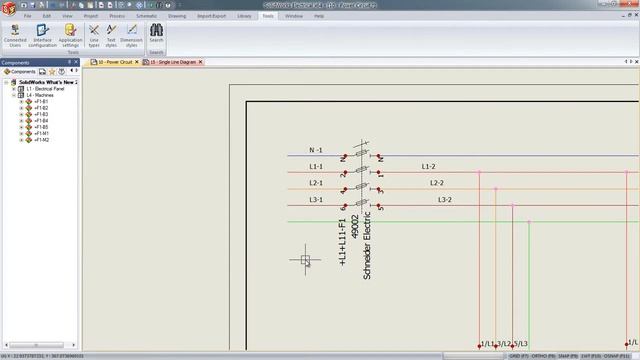Open Application settings
The height and width of the screenshot is (360, 640).
click(x=70, y=35)
